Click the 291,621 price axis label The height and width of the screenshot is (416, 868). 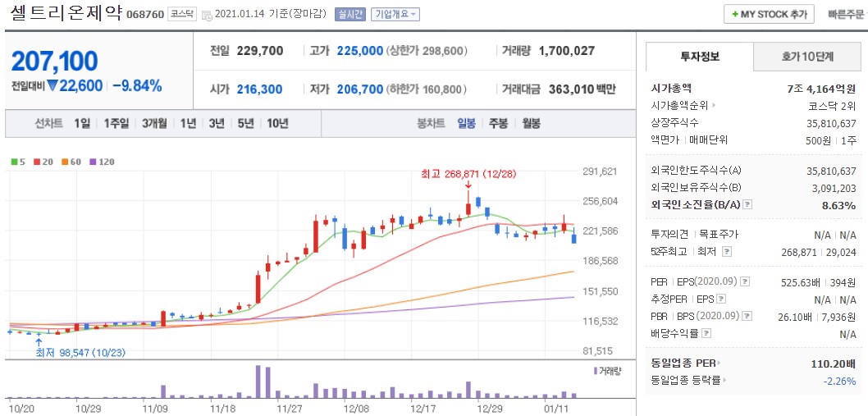[x=600, y=171]
